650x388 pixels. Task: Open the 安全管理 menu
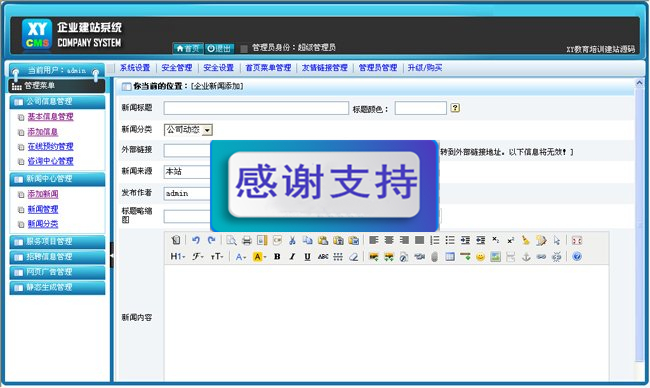pos(177,68)
